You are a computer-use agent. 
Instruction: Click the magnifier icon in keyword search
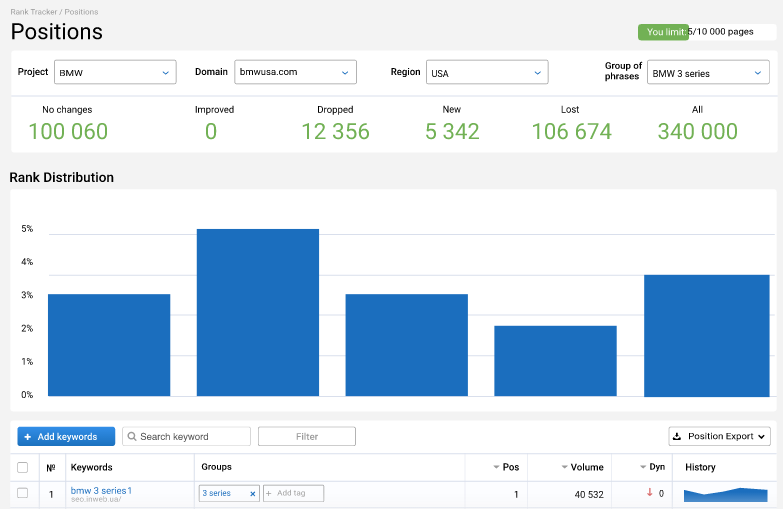point(132,437)
